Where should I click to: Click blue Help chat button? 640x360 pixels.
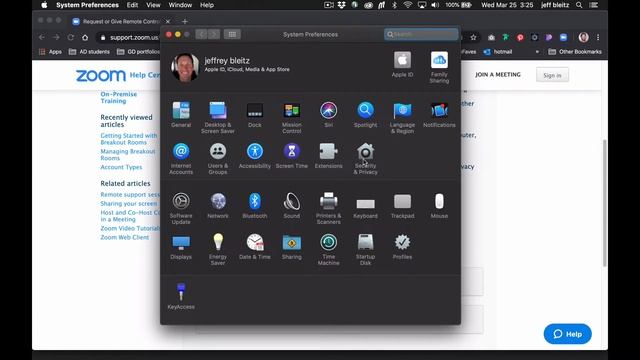click(x=567, y=334)
